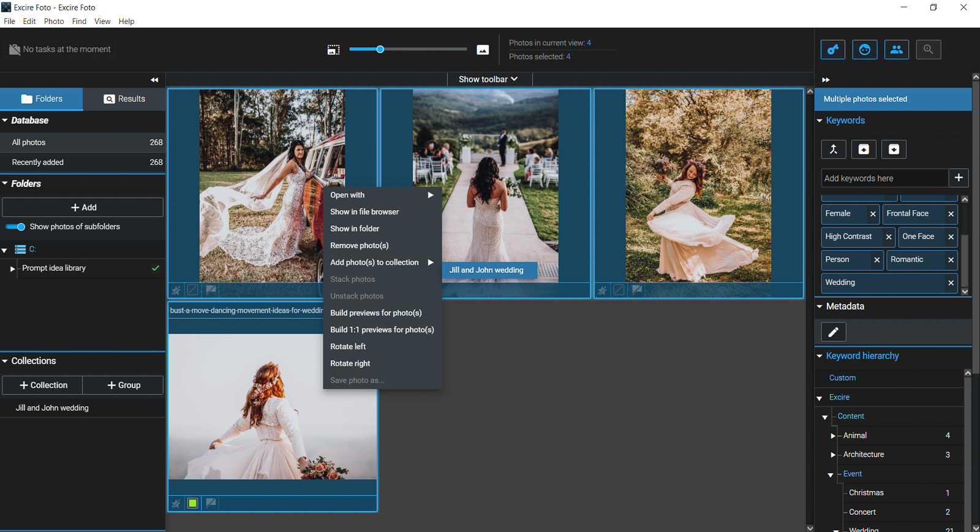Viewport: 980px width, 532px height.
Task: Click the merge keywords arrow icon
Action: 833,150
